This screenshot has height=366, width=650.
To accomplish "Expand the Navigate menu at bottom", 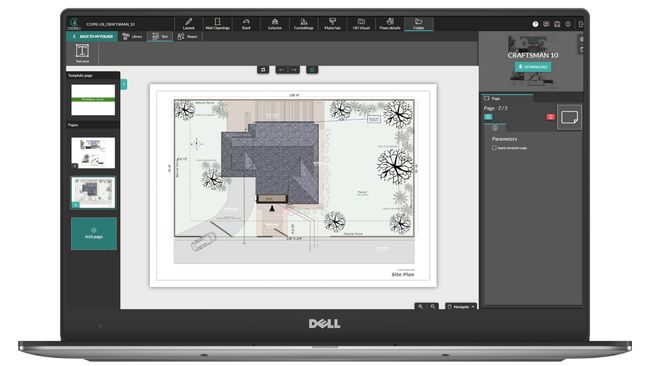I will point(461,306).
